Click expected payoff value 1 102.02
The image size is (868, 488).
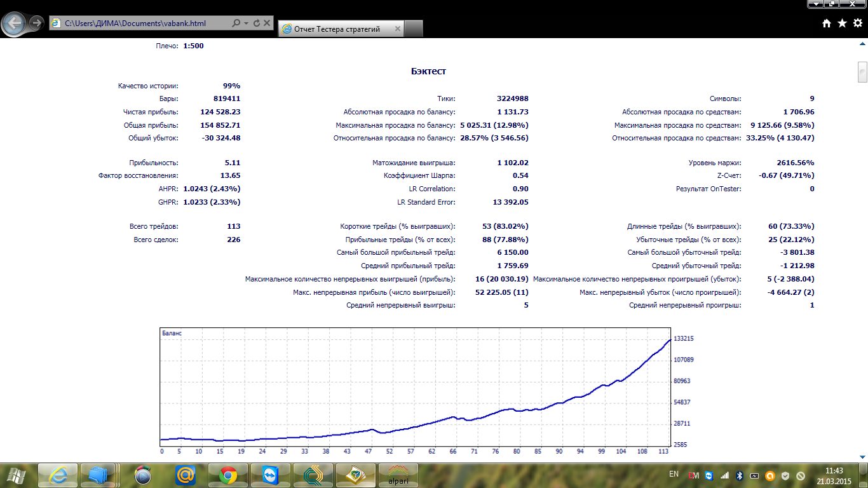513,163
